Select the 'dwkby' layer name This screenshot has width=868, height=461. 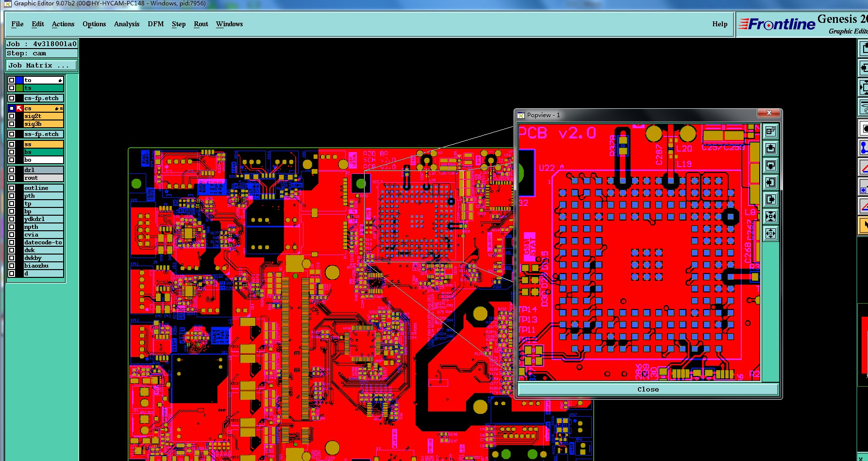[x=43, y=258]
